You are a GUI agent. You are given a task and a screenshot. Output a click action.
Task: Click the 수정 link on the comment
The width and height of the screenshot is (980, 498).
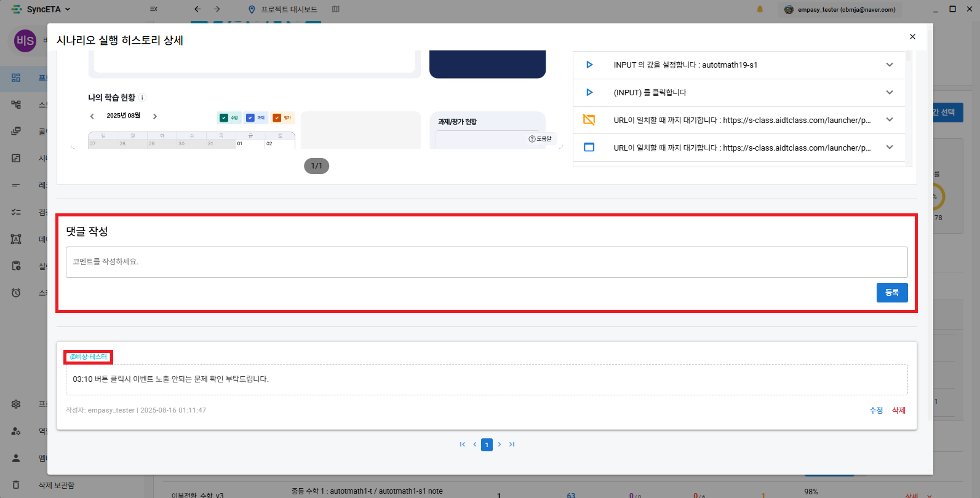(x=876, y=410)
